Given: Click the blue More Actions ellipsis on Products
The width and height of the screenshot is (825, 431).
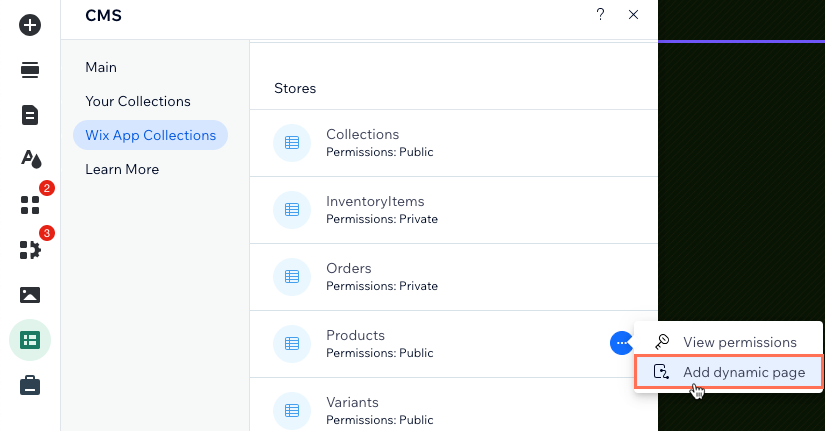Looking at the screenshot, I should click(621, 343).
